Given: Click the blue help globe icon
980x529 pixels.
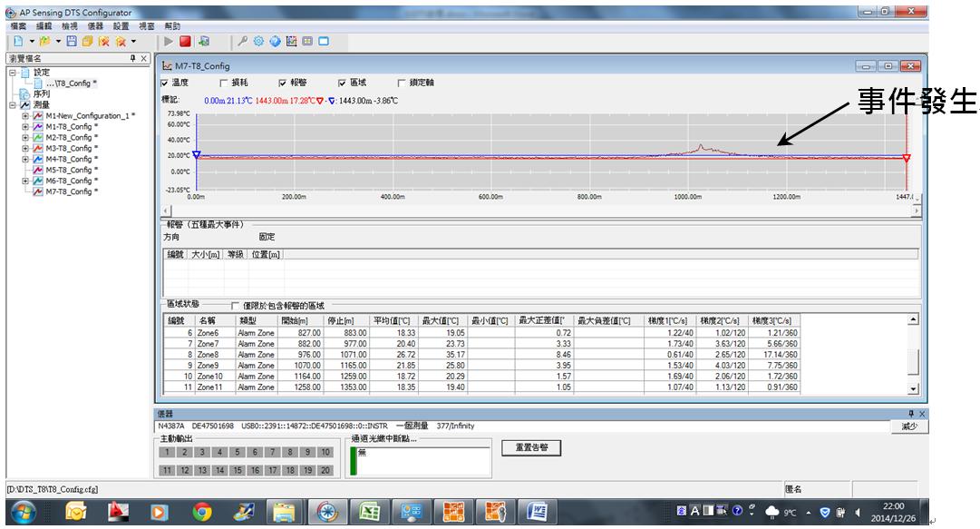Looking at the screenshot, I should (275, 42).
